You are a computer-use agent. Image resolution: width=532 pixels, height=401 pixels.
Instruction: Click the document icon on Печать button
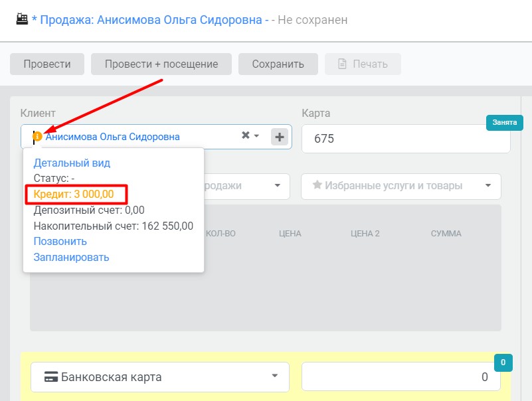pos(342,64)
